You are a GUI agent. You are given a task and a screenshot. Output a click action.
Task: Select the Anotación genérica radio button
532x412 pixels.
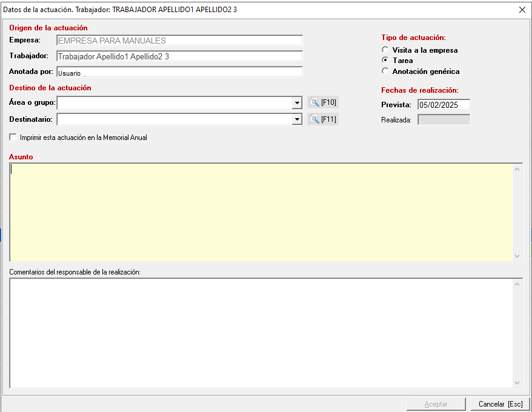click(385, 71)
